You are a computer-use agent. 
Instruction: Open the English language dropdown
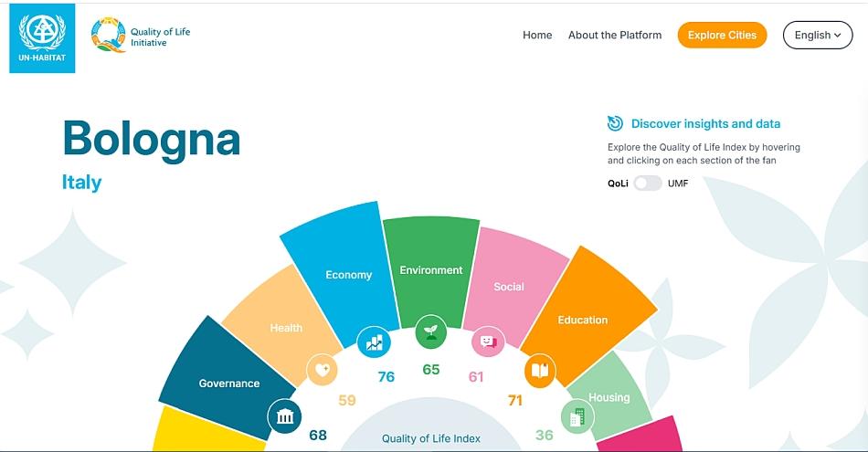818,36
